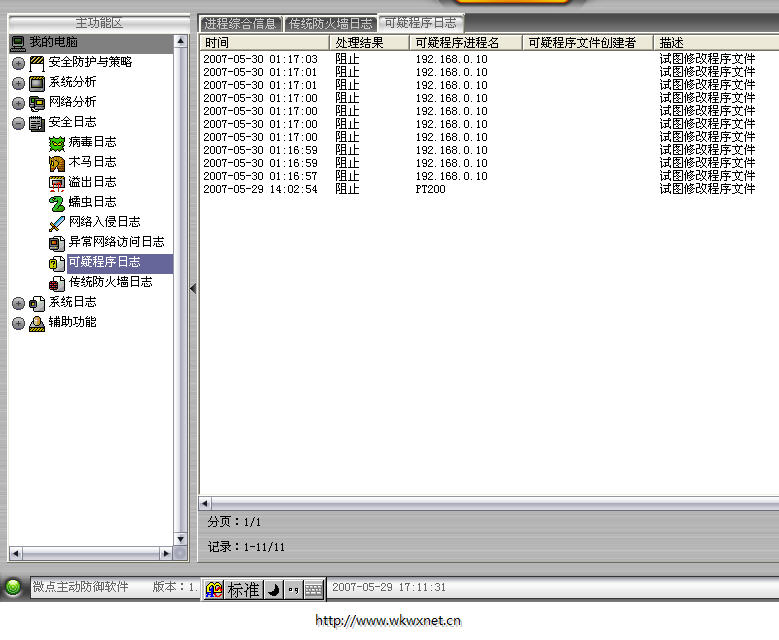Switch to the 进程综合信息 tab

[x=240, y=24]
